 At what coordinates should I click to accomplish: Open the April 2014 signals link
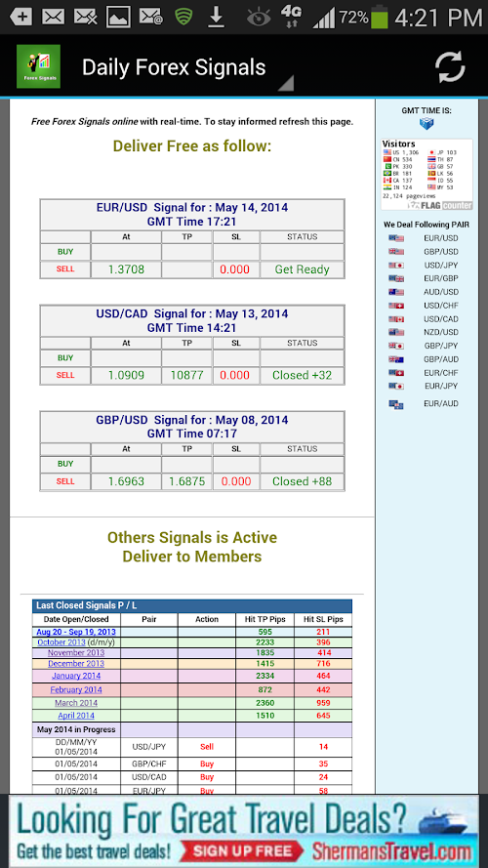click(x=76, y=716)
